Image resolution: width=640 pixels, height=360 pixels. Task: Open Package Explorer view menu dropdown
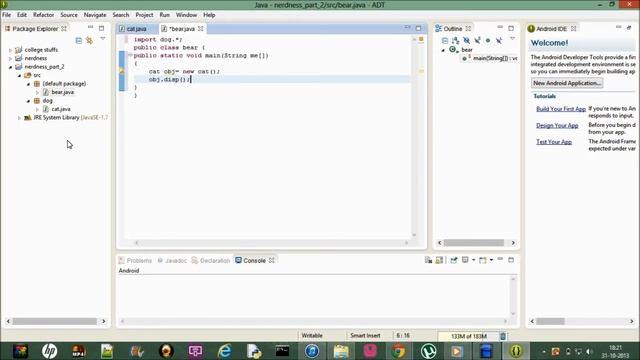click(103, 39)
